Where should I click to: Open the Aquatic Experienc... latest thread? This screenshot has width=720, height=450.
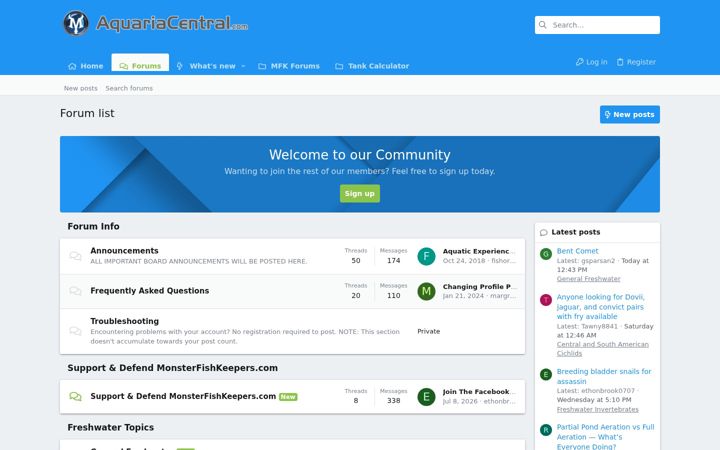(479, 251)
